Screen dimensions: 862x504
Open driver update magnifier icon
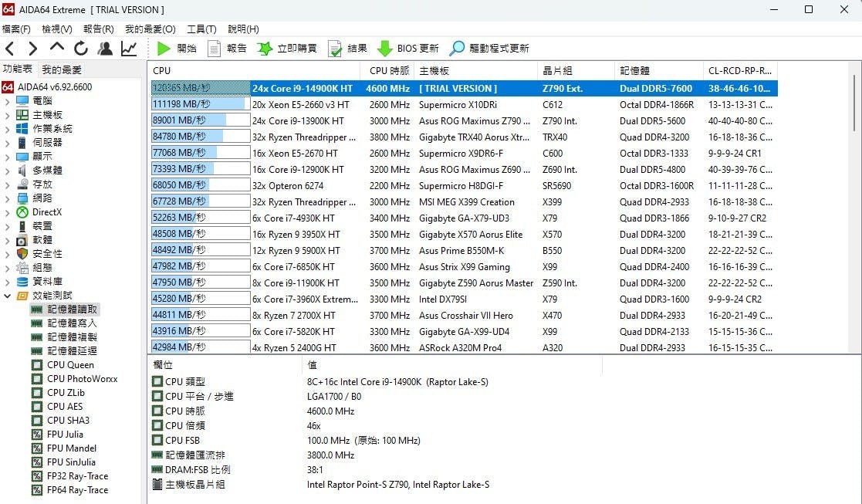coord(457,48)
